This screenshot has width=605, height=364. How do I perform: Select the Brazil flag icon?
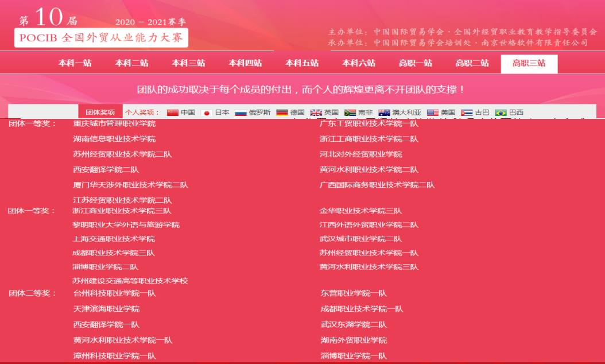(x=501, y=113)
